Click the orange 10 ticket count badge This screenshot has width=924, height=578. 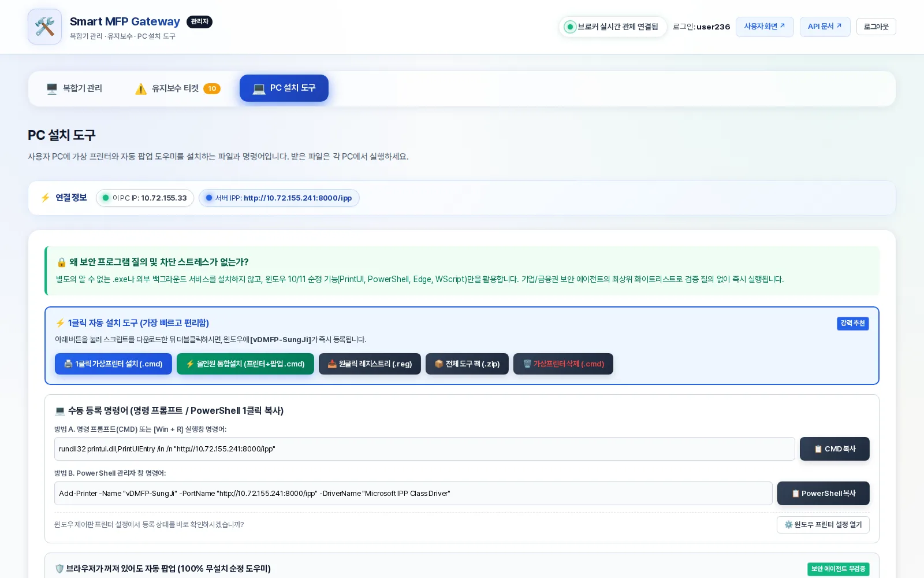point(212,88)
